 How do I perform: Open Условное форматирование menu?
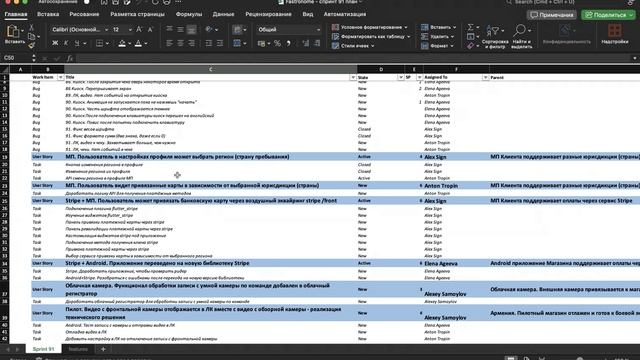pyautogui.click(x=370, y=27)
